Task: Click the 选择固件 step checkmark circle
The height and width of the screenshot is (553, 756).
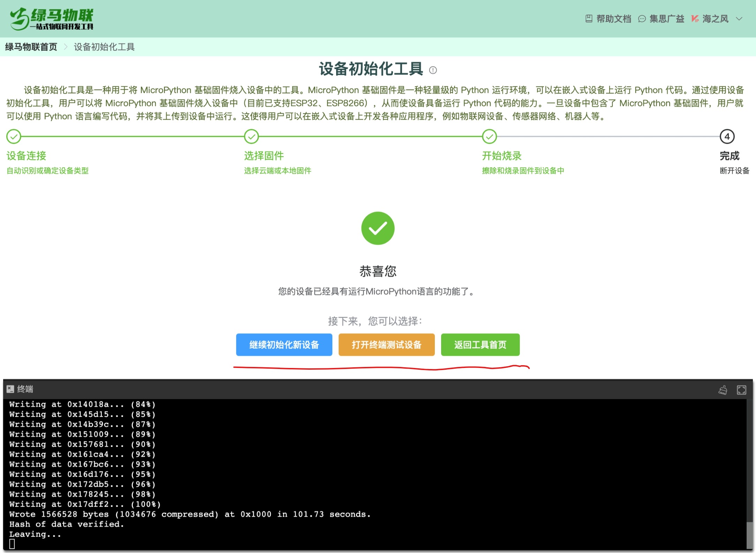Action: coord(251,137)
